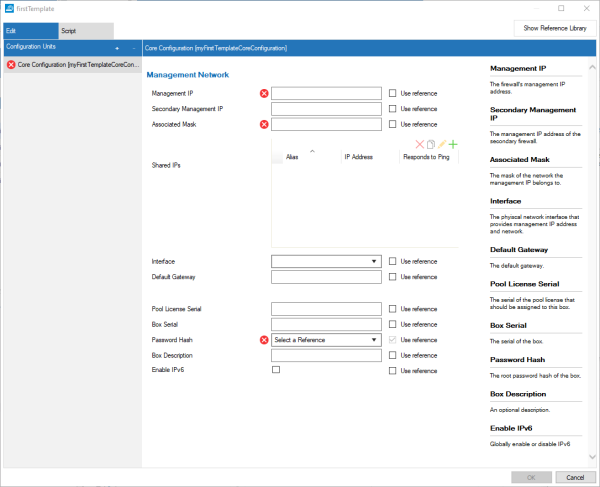Click the Management Network section heading
Viewport: 600px width, 487px height.
click(x=188, y=75)
